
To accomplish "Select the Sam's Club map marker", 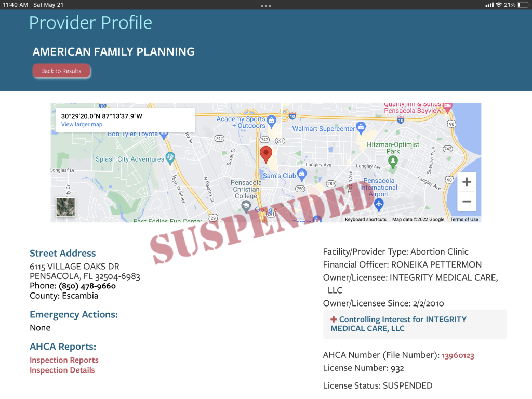I will 302,175.
